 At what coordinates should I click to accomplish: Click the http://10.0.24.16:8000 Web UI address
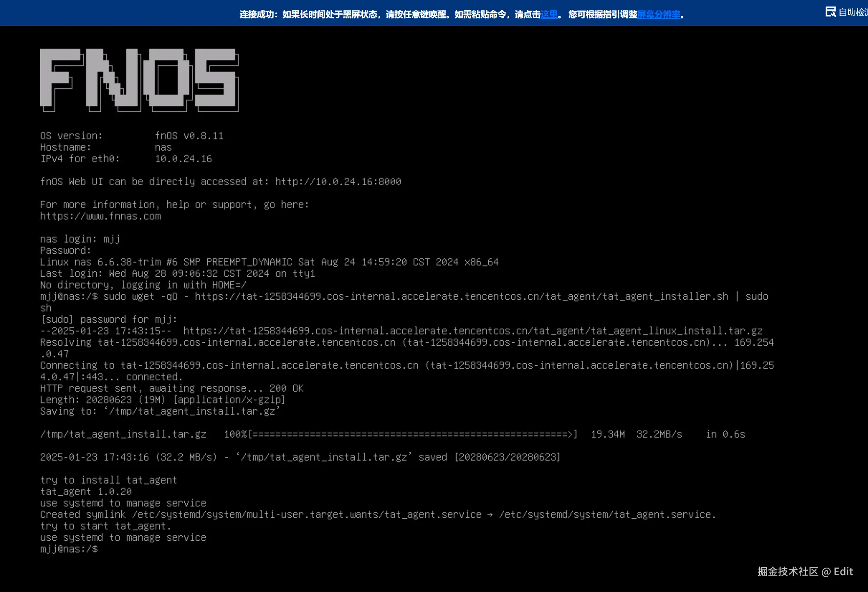point(338,182)
